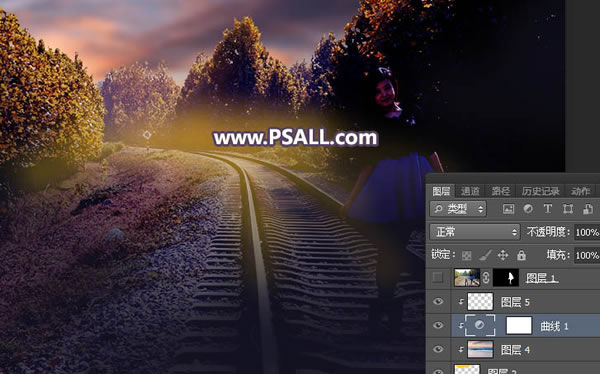Open 类型 layer filter dropdown
The width and height of the screenshot is (600, 374).
click(x=458, y=209)
